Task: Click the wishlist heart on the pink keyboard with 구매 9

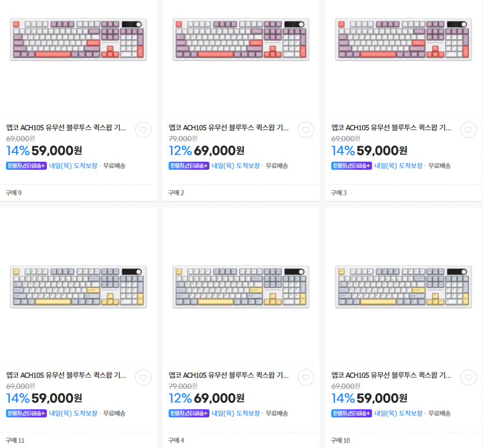Action: [x=143, y=130]
